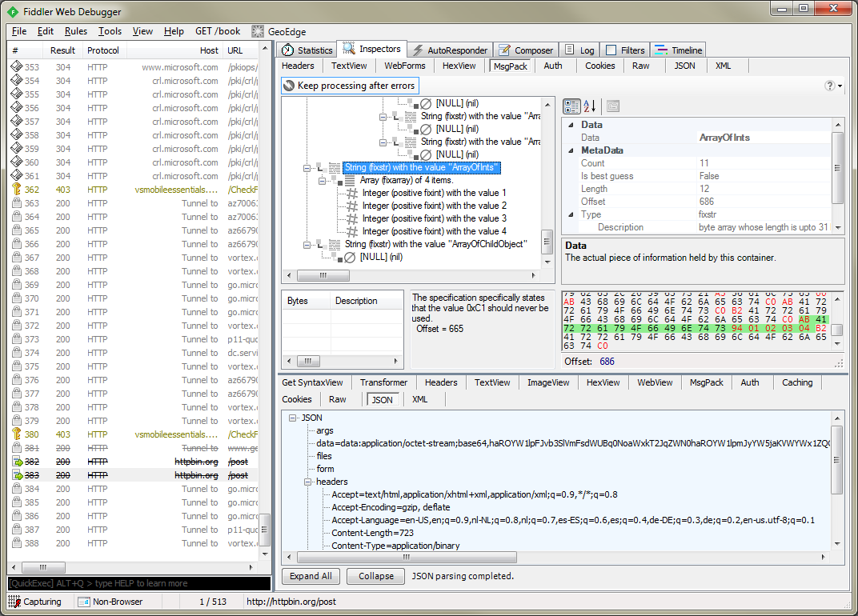858x616 pixels.
Task: Toggle Capturing in the status bar
Action: (x=34, y=602)
